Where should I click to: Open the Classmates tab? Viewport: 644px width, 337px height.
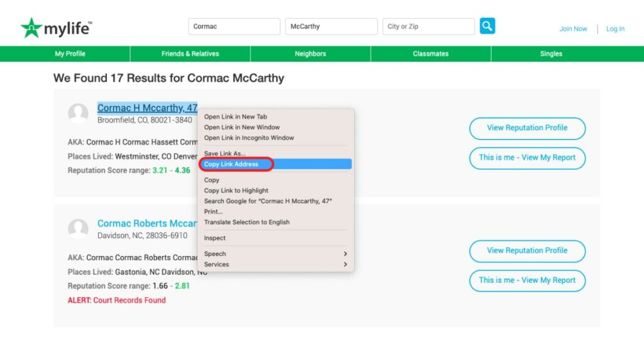coord(430,54)
